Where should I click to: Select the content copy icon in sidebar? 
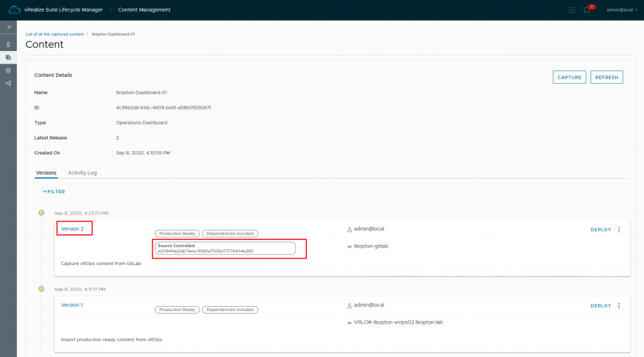(x=8, y=57)
